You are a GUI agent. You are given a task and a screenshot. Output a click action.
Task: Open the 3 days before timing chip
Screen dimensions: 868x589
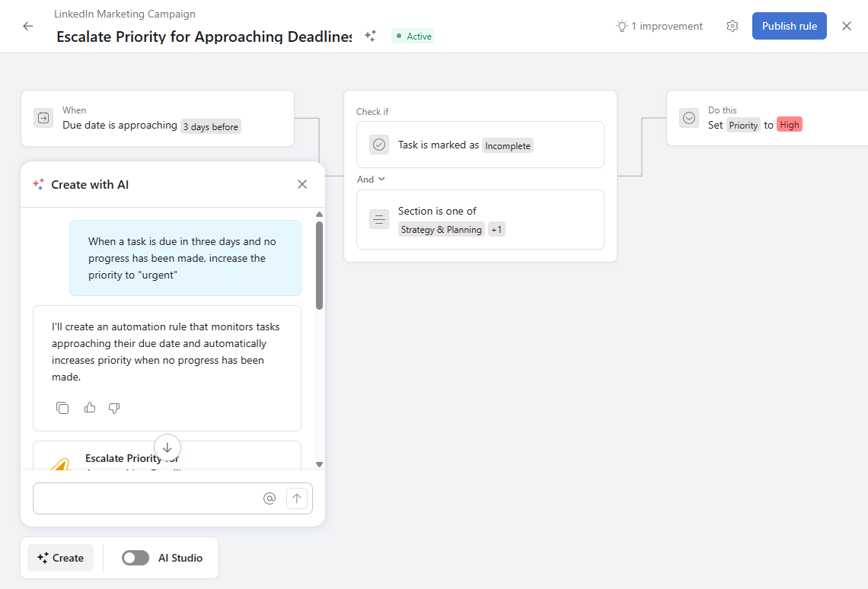click(210, 126)
